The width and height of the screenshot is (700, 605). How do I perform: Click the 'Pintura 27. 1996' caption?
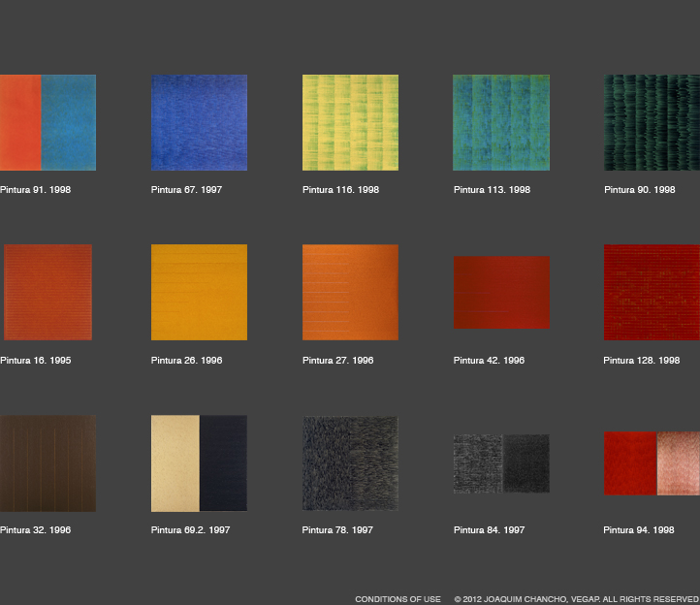point(338,361)
